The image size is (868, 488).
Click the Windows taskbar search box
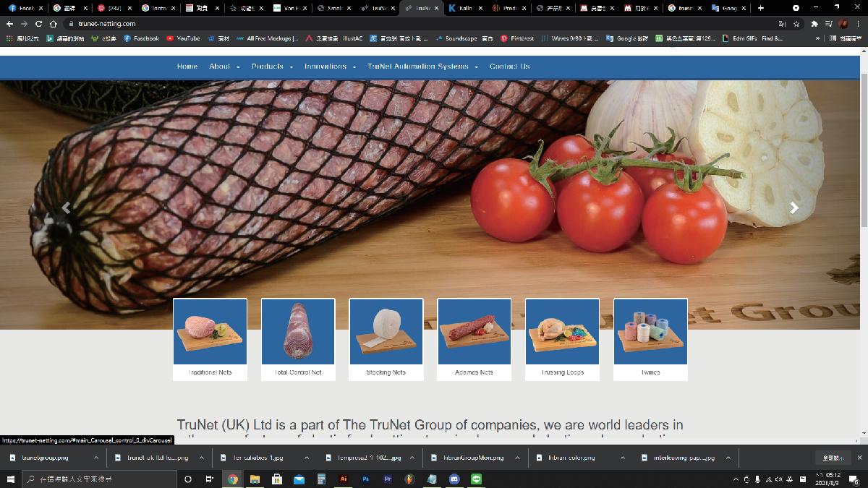[x=99, y=479]
